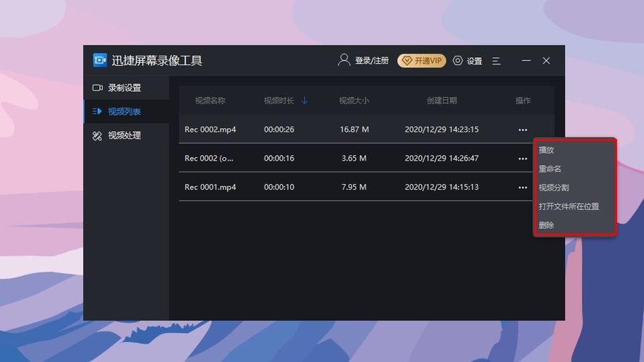Click the 16.87 M size value
The width and height of the screenshot is (644, 362).
(354, 130)
